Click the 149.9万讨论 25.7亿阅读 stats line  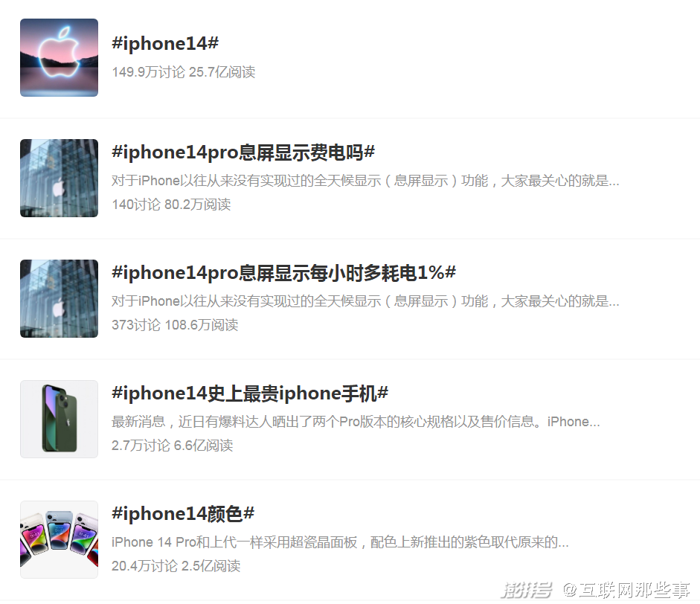point(184,72)
